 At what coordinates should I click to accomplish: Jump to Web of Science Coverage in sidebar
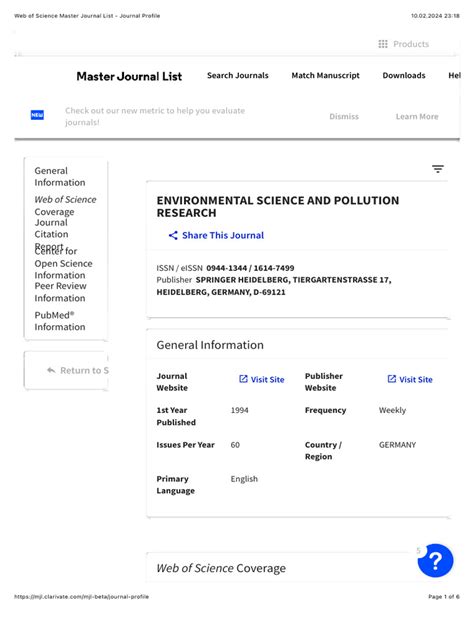click(x=65, y=206)
